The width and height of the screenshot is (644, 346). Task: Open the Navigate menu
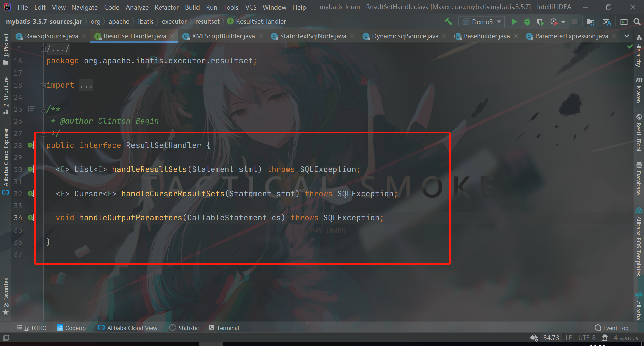coord(84,7)
